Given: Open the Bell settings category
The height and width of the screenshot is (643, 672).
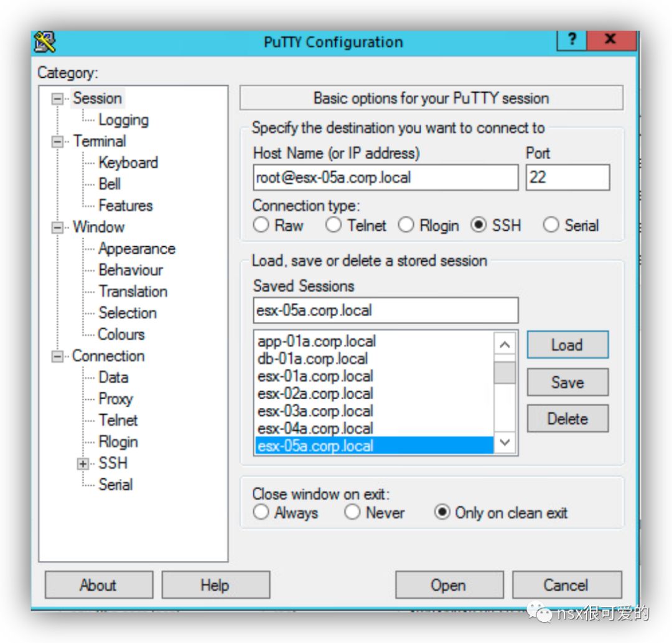Looking at the screenshot, I should click(110, 184).
